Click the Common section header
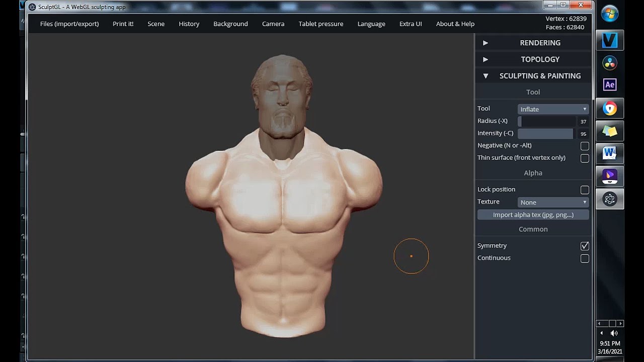This screenshot has height=362, width=644. [533, 229]
